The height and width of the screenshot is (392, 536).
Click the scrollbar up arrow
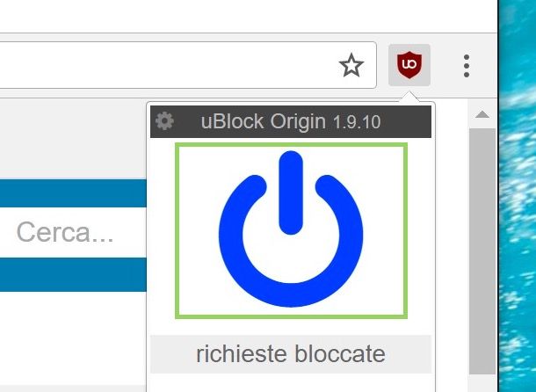(x=482, y=114)
